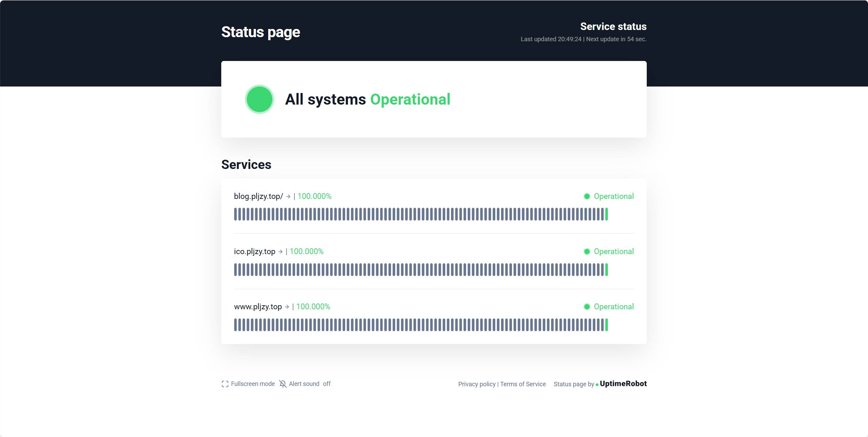Click green status dot for blog.pljzy.top/
The image size is (868, 437).
tap(587, 197)
